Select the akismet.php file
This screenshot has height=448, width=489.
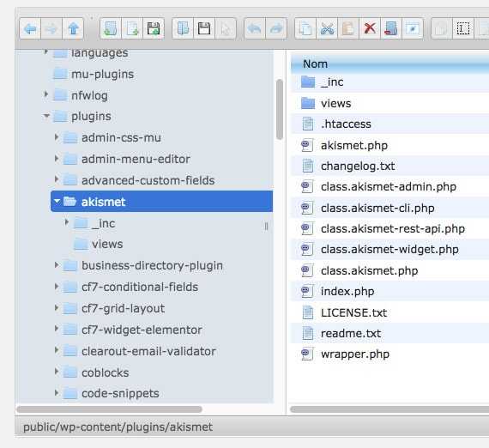click(389, 145)
